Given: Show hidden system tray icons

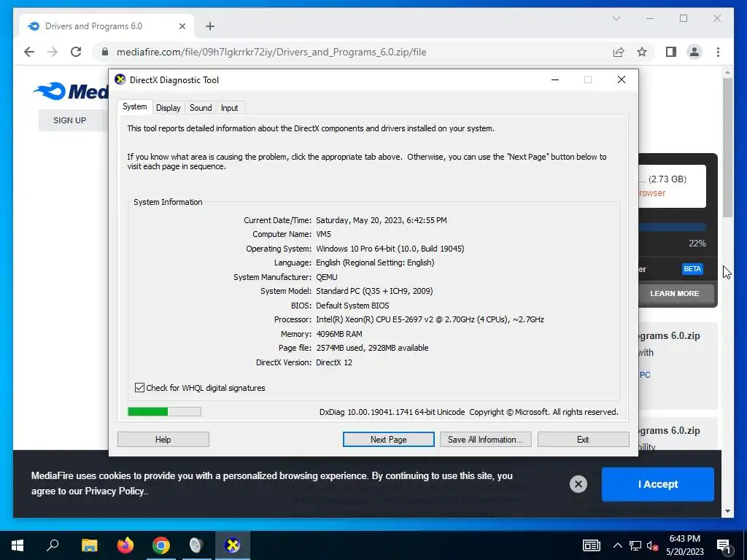Looking at the screenshot, I should 617,545.
